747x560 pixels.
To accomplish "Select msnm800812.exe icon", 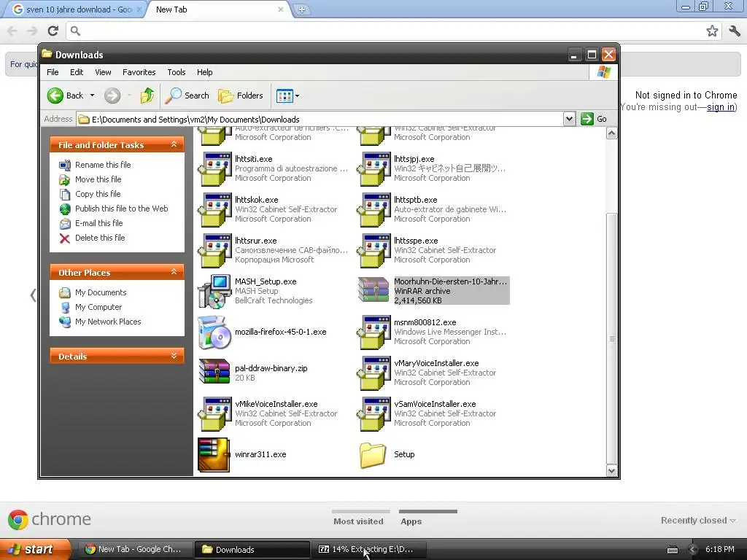I will click(374, 332).
